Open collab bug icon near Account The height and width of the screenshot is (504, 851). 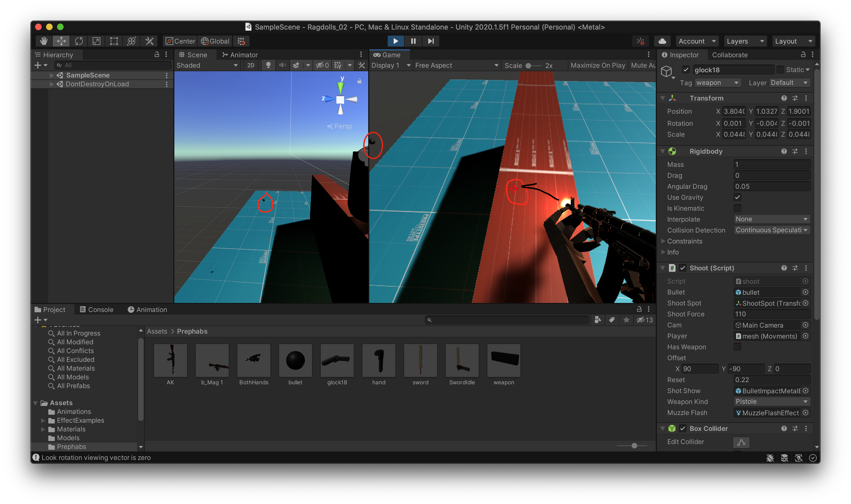pyautogui.click(x=641, y=41)
